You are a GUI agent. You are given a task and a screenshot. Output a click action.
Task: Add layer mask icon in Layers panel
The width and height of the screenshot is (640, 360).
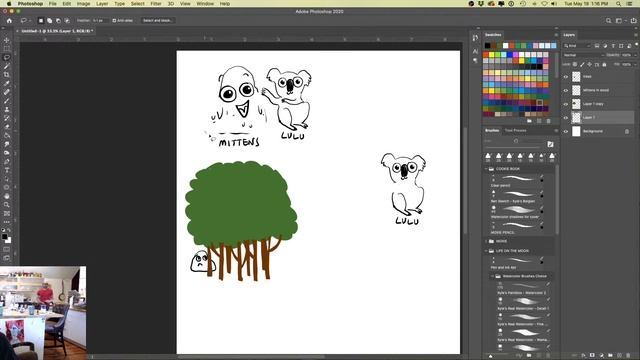592,356
